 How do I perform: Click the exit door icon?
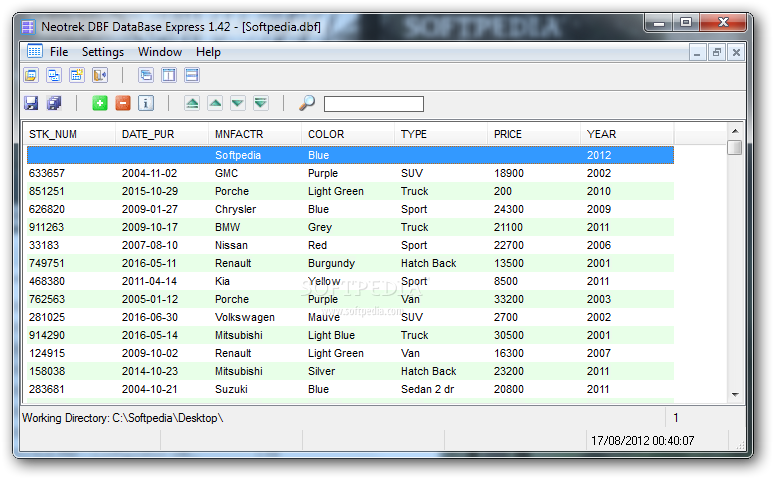100,75
